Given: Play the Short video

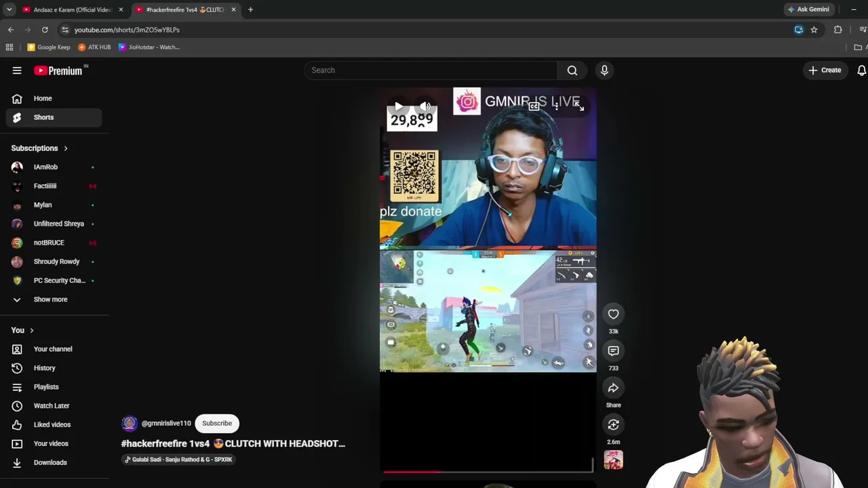Looking at the screenshot, I should tap(398, 106).
